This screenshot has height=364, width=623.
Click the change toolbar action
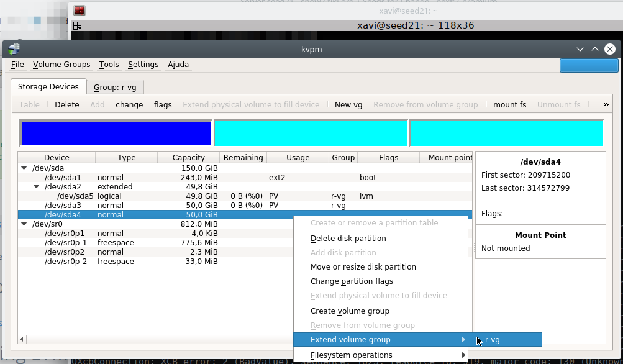point(129,104)
